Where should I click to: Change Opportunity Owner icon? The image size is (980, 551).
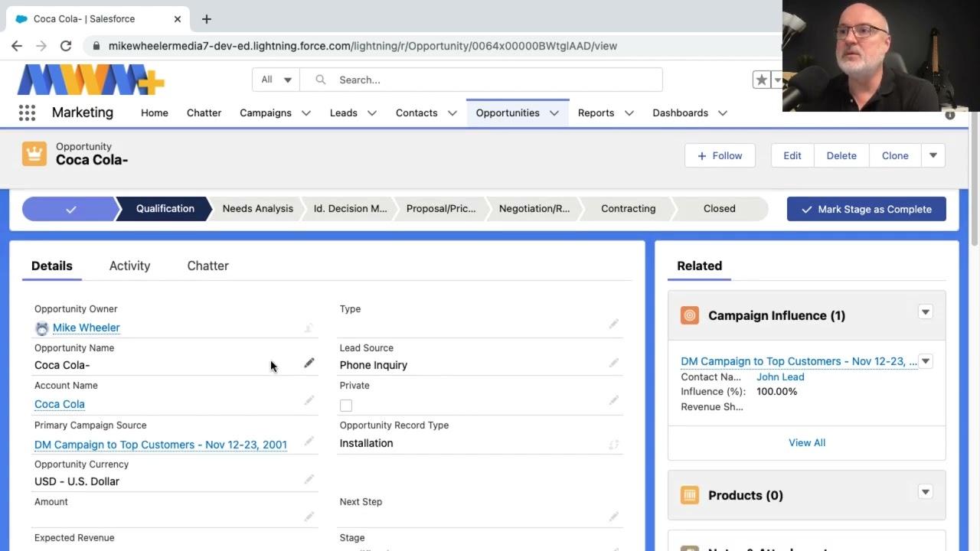[x=309, y=328]
